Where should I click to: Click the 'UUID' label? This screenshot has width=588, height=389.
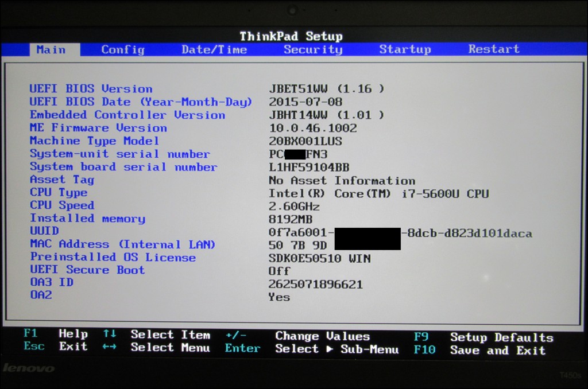click(44, 231)
